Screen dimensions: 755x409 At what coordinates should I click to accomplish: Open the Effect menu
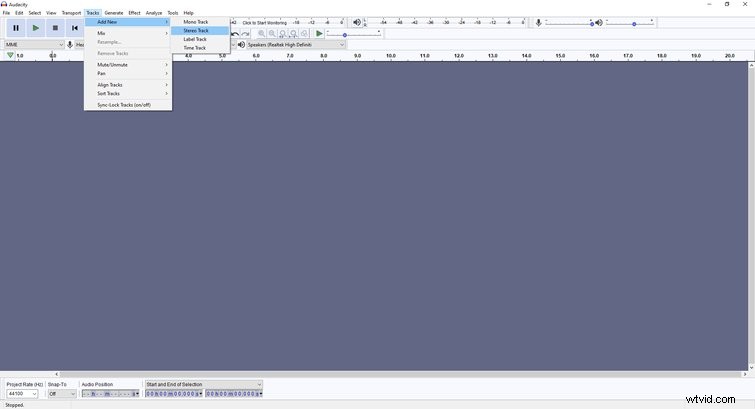tap(134, 13)
